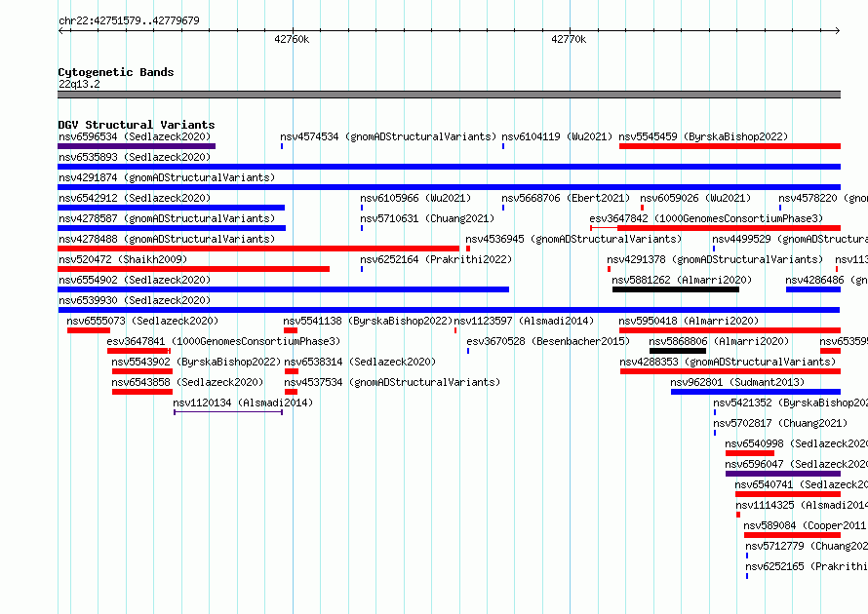Click the blue bar under nsv962801

[756, 392]
